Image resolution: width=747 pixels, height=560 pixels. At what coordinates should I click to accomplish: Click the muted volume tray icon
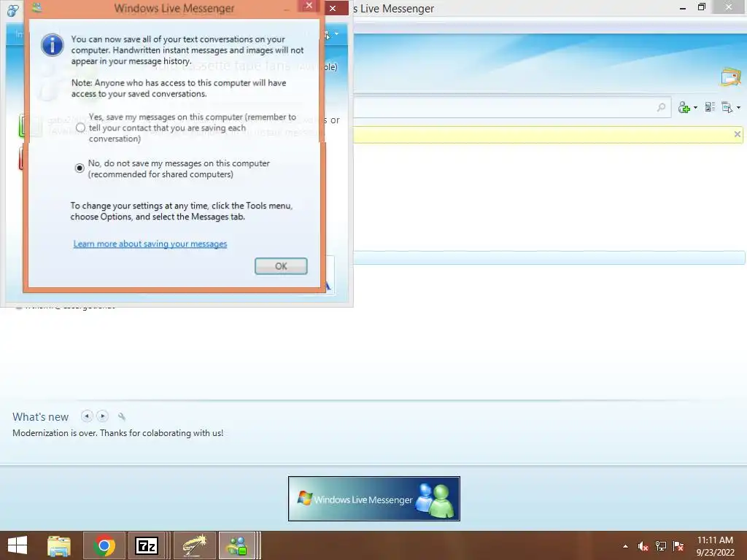(x=643, y=546)
